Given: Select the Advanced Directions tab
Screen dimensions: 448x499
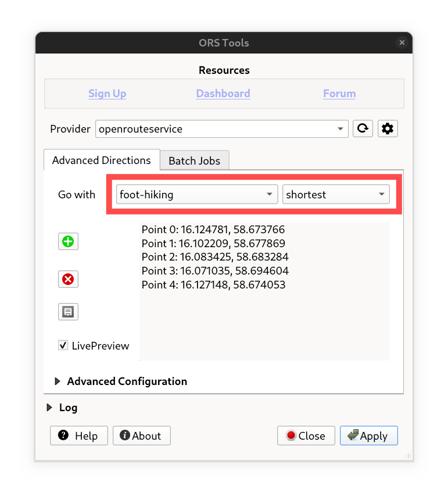Looking at the screenshot, I should point(102,161).
